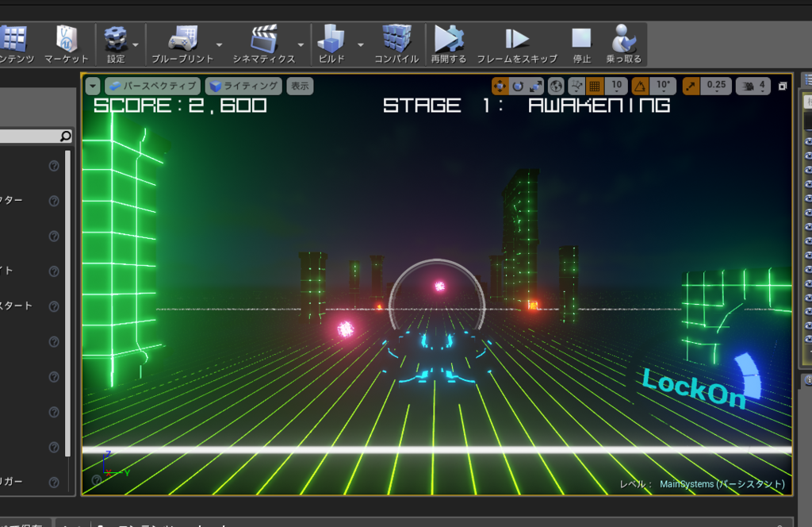Expand the Cinematics (シネマティクス) dropdown arrow
812x527 pixels.
click(301, 45)
